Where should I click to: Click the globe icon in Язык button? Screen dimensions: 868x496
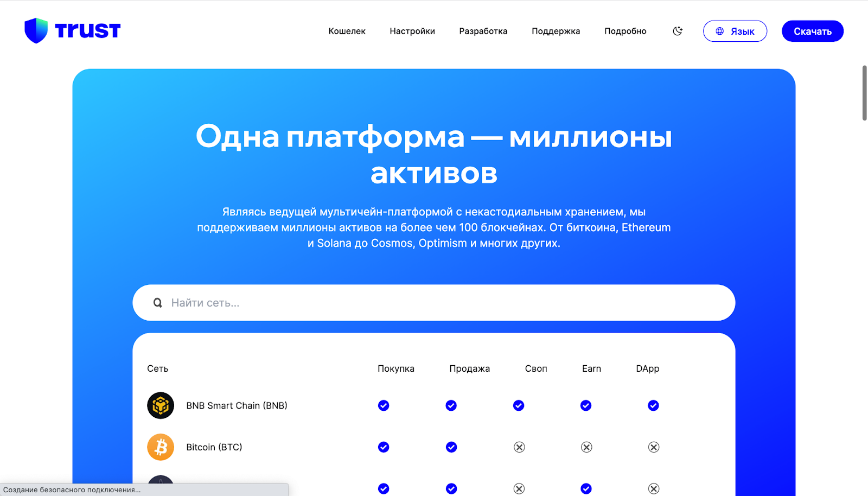[x=720, y=31]
